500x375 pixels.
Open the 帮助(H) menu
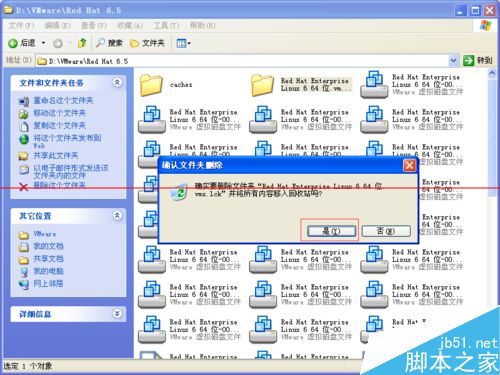tap(202, 26)
